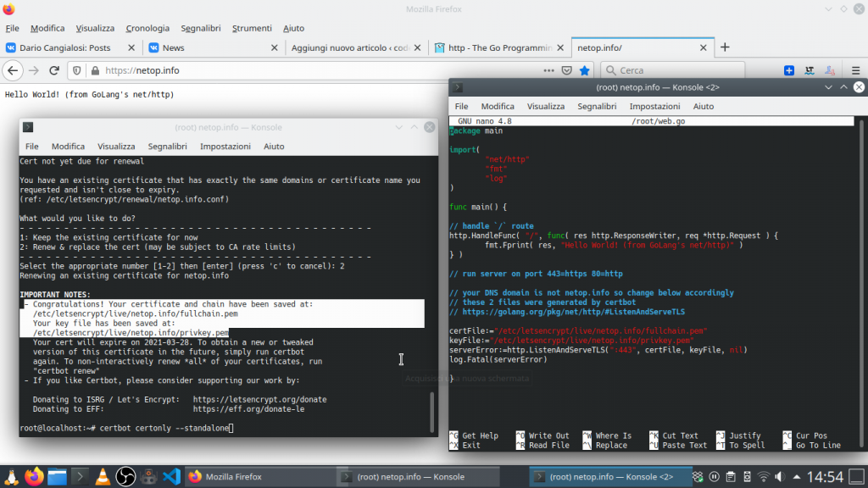Open Konsole <2> window title icon menu
868x488 pixels.
coord(457,87)
